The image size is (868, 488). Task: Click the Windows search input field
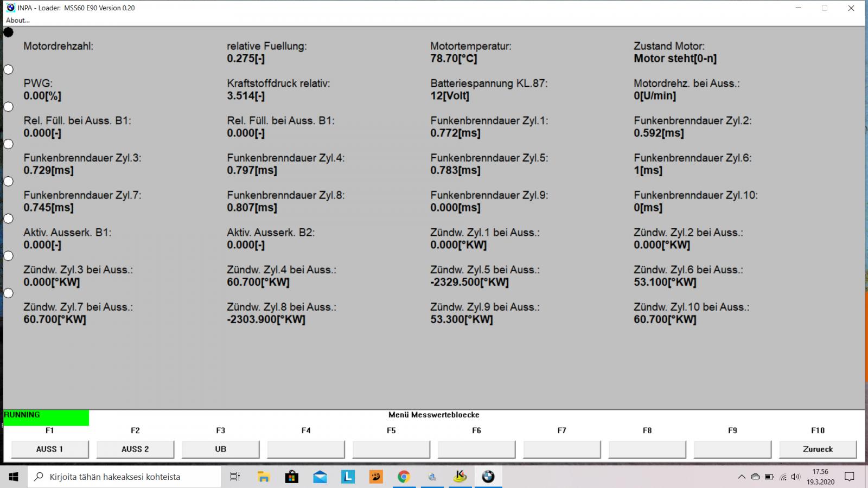125,477
